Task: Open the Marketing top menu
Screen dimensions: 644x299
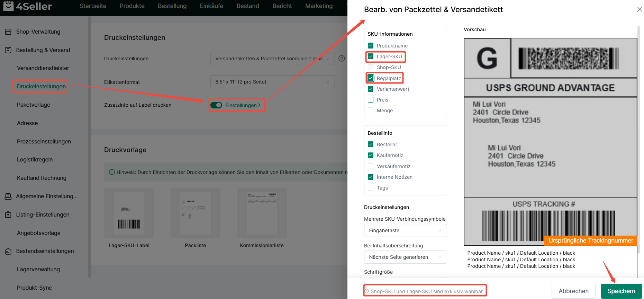Action: point(319,6)
